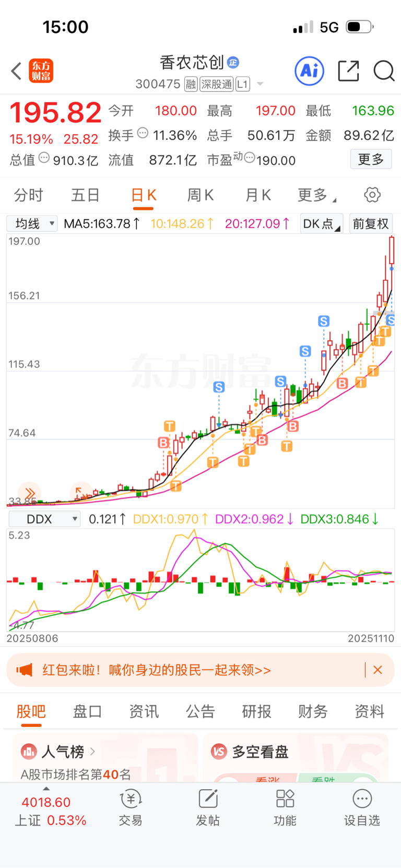The image size is (401, 868).
Task: Tap the megaphone icon in banner
Action: coord(25,670)
